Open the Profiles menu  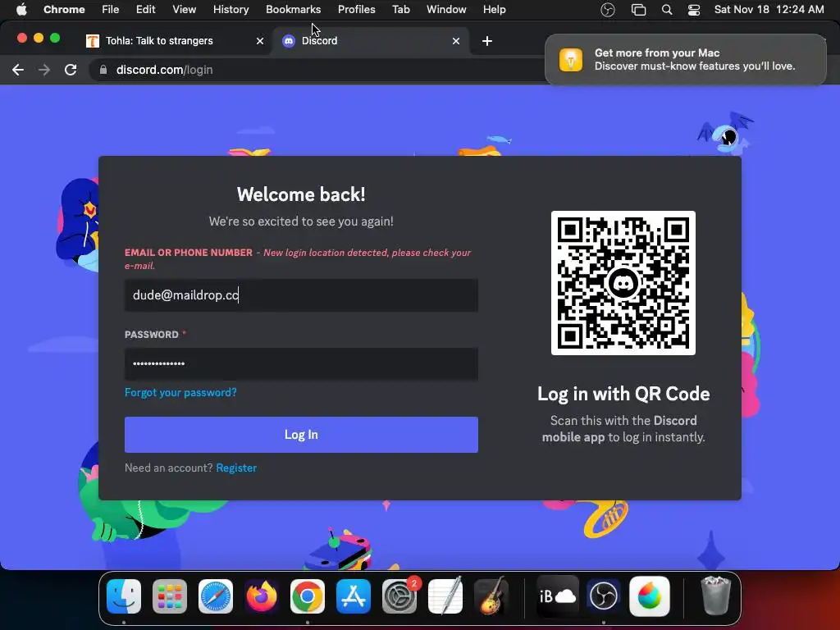[356, 10]
